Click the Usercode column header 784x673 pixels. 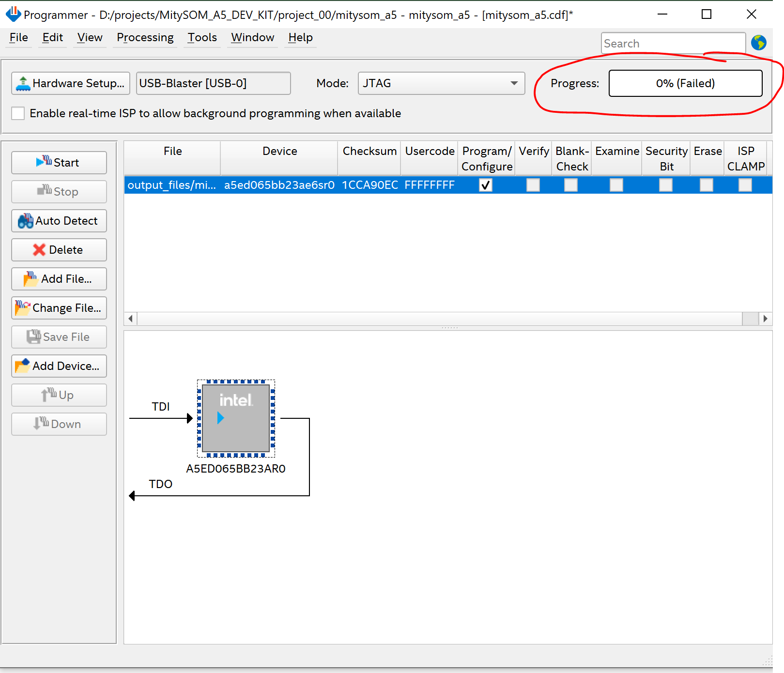pos(430,158)
